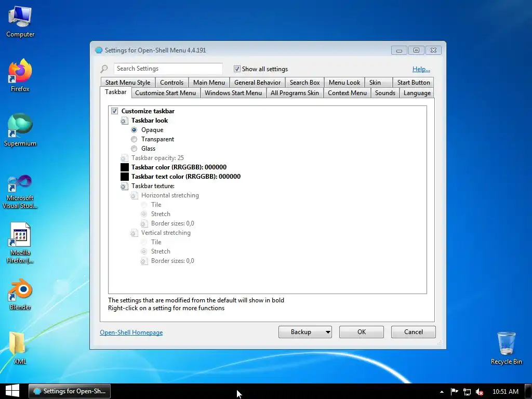Go to the Context Menu tab
Screen dimensions: 532x399
(347, 93)
